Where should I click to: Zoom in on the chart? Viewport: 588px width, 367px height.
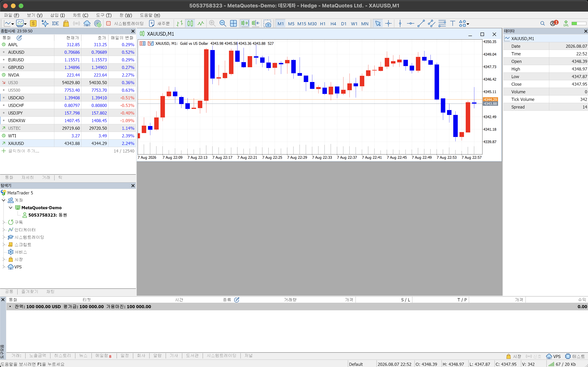pos(212,24)
